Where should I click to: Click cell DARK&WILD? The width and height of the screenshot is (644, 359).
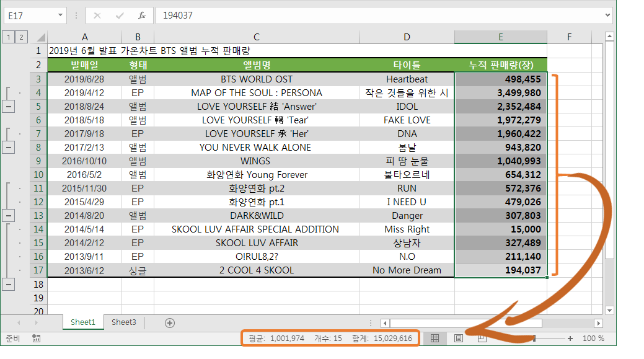coord(256,216)
